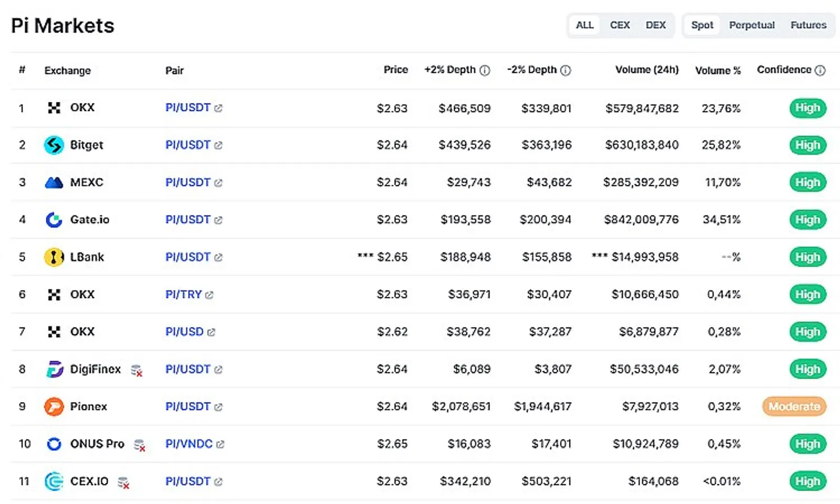Click the OKX logo beside PI/TRY

point(54,295)
